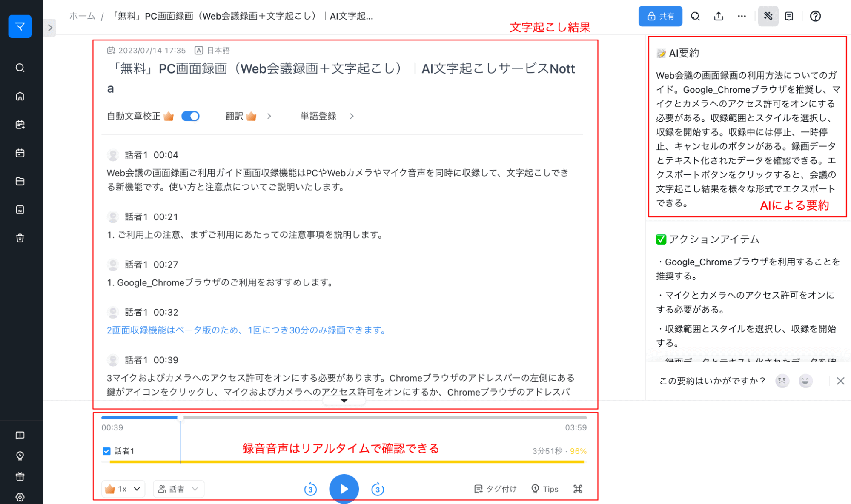
Task: Click the Notta logo in the sidebar
Action: click(20, 26)
